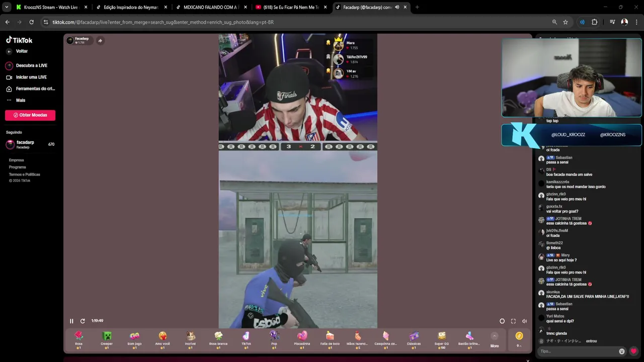The image size is (644, 362).
Task: Mute the live stream volume
Action: (524, 321)
